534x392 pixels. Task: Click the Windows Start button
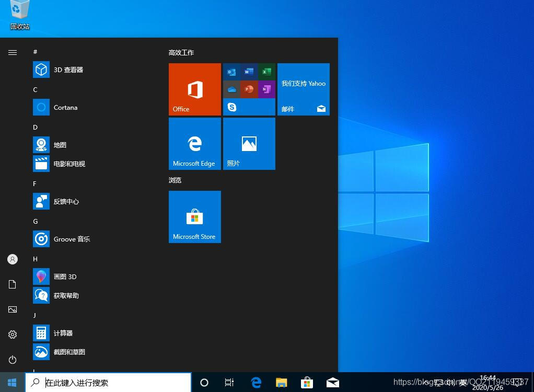click(x=12, y=383)
